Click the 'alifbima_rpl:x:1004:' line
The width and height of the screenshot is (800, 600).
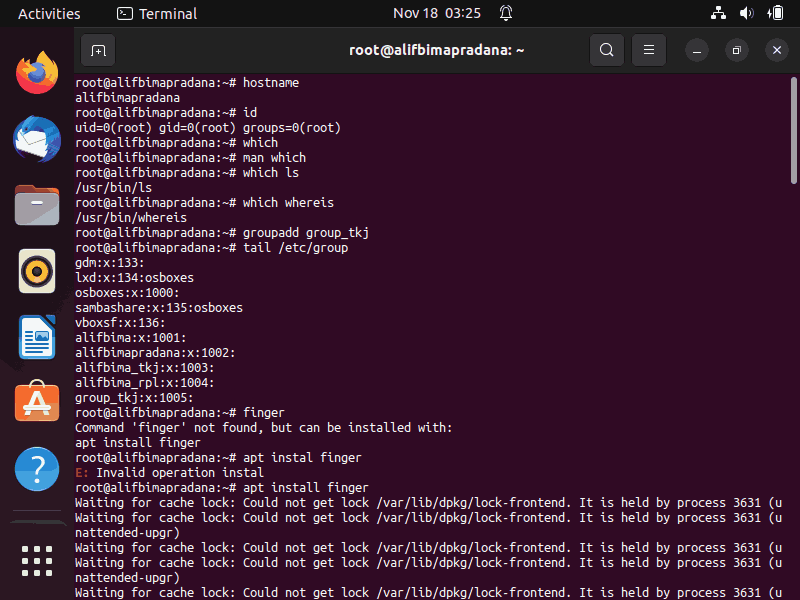pos(144,383)
